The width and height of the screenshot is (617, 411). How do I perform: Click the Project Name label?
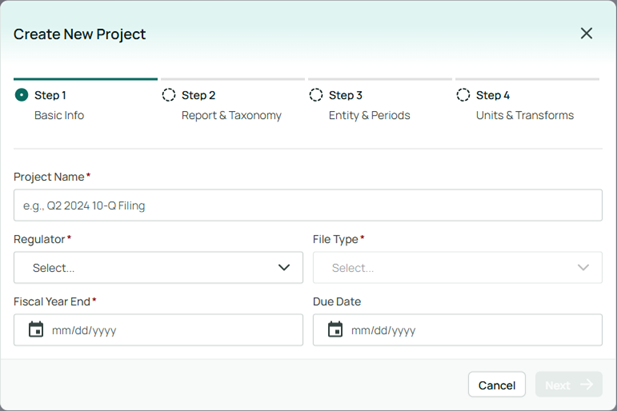click(49, 177)
